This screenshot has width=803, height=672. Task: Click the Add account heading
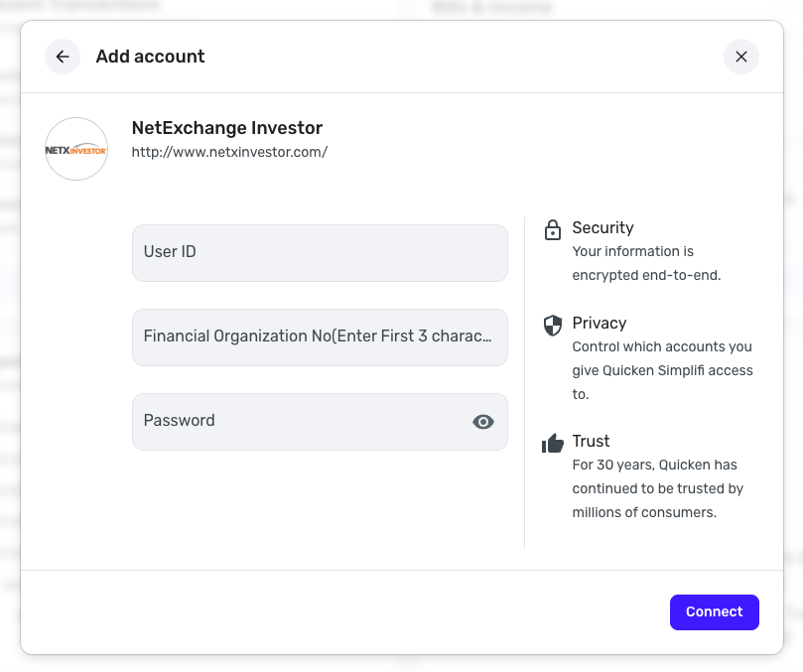150,57
